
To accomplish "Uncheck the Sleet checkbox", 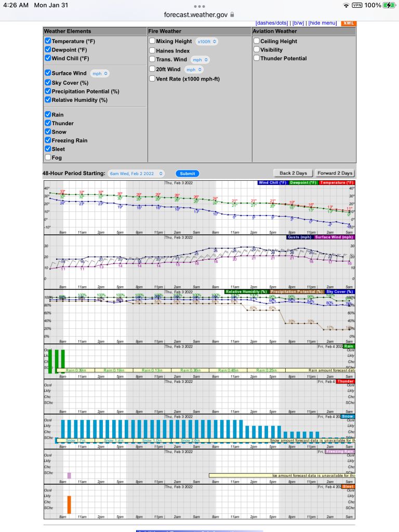I will [48, 148].
